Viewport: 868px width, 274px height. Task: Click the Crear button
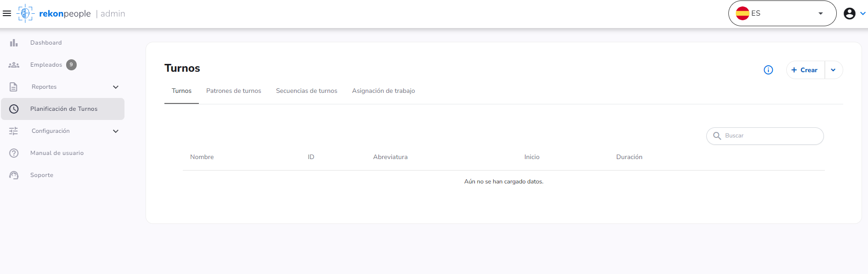[x=806, y=70]
